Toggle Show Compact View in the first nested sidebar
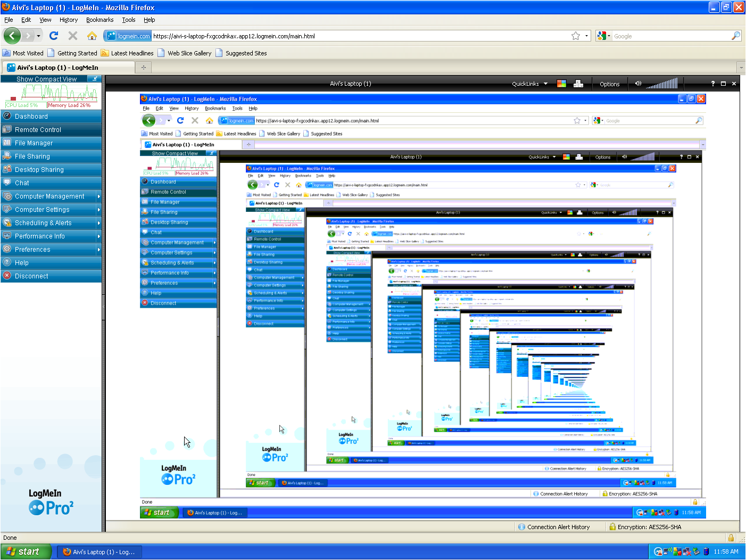 tap(178, 153)
